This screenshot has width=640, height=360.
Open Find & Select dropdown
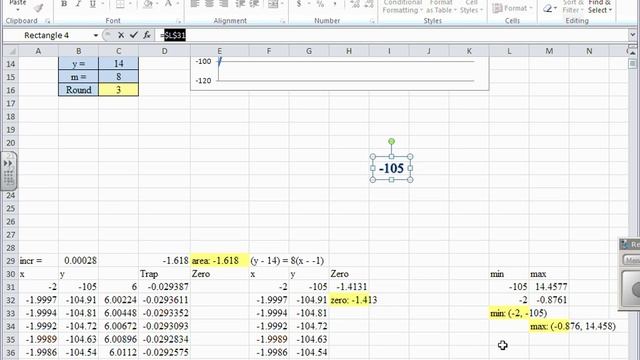click(x=600, y=7)
